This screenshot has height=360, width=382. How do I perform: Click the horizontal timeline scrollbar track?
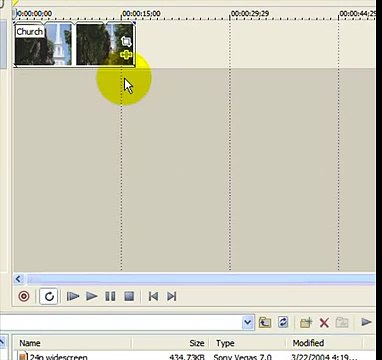201,279
